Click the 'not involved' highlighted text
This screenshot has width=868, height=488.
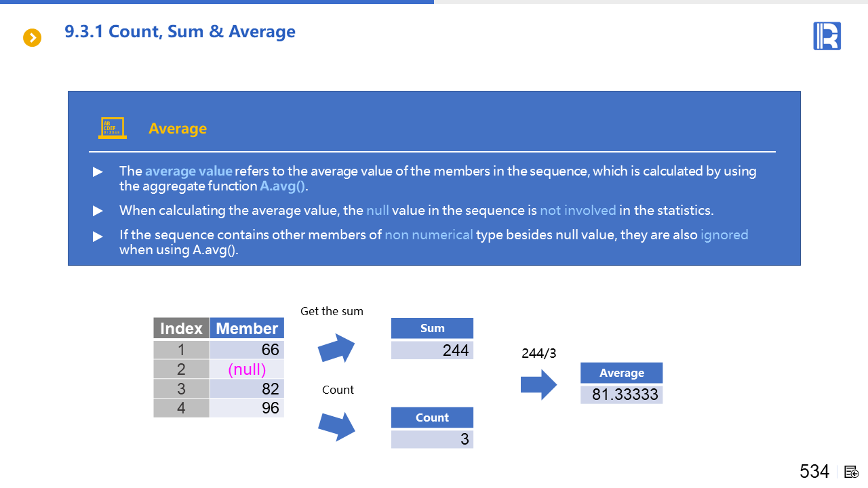click(578, 210)
